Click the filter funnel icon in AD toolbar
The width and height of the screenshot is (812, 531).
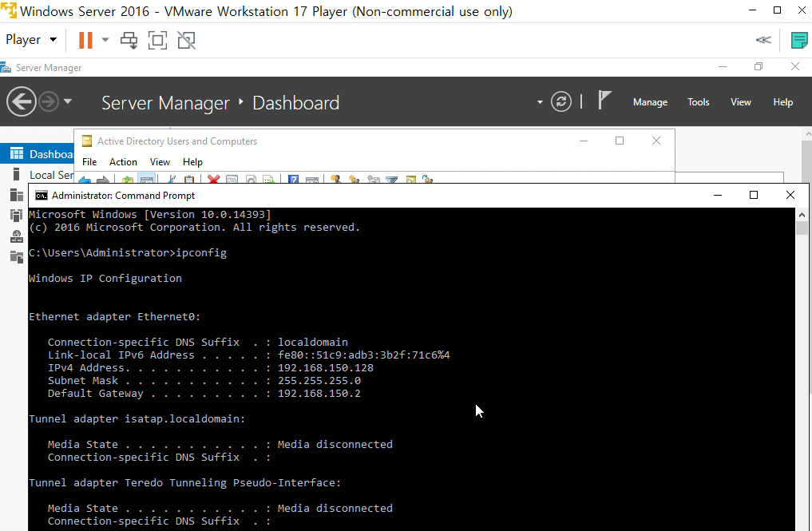392,179
